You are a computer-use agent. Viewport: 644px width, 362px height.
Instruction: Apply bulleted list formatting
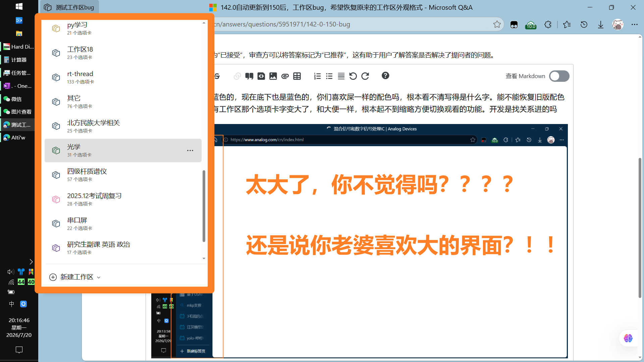pos(329,76)
